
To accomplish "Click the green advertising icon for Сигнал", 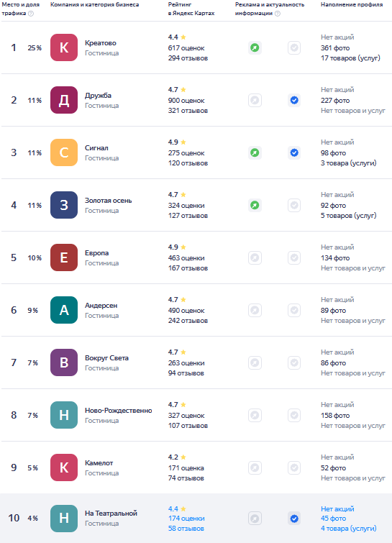I will click(255, 152).
